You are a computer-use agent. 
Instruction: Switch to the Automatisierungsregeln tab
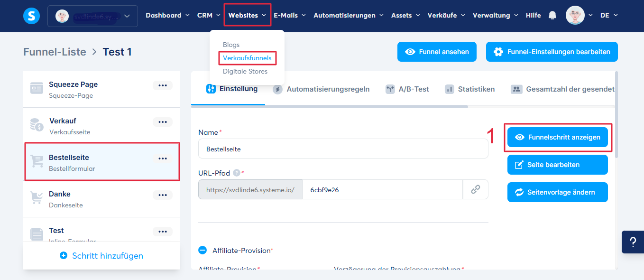point(322,89)
